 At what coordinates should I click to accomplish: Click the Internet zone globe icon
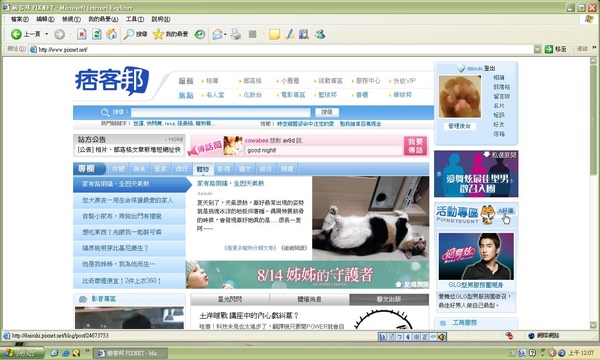coord(531,336)
